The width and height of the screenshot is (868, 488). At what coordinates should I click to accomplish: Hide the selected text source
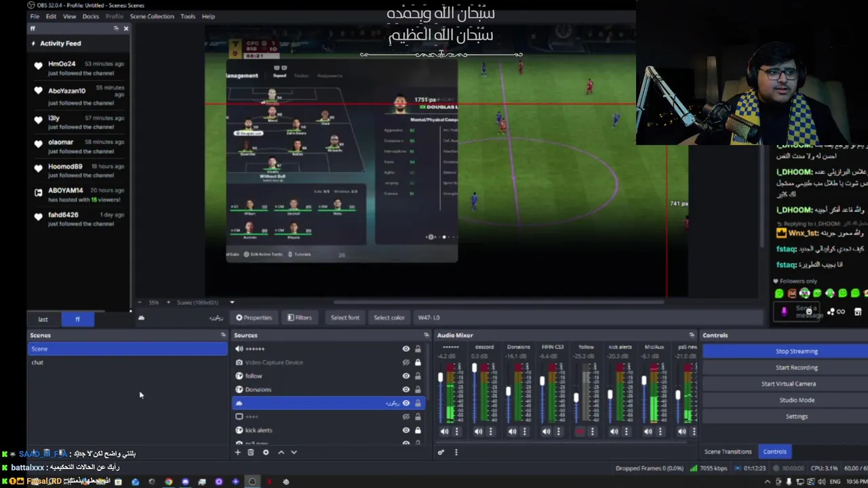tap(406, 403)
